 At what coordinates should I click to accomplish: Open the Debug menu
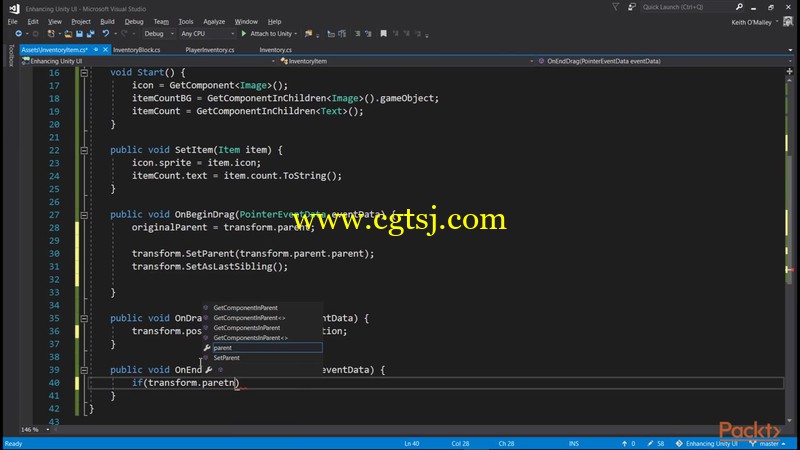tap(134, 21)
